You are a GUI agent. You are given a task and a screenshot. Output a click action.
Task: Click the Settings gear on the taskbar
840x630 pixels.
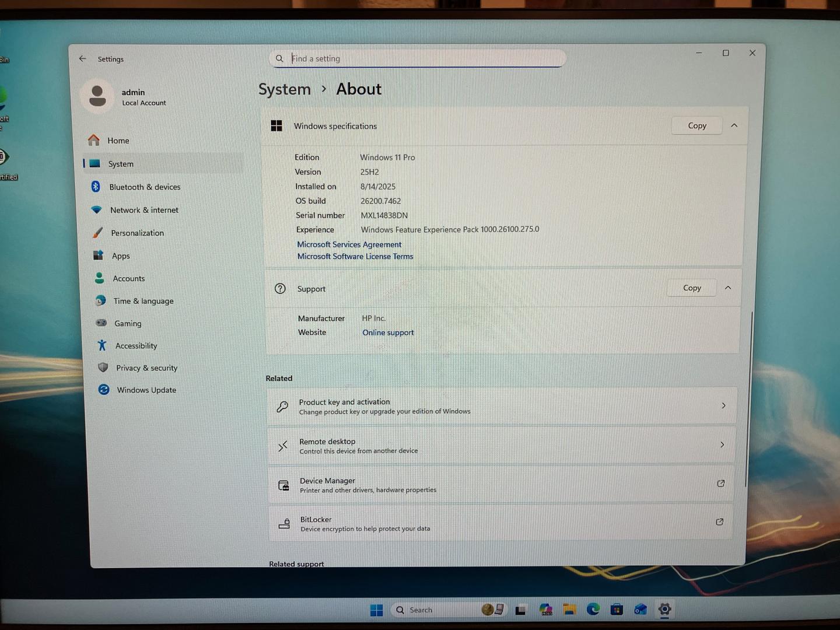[x=664, y=610]
